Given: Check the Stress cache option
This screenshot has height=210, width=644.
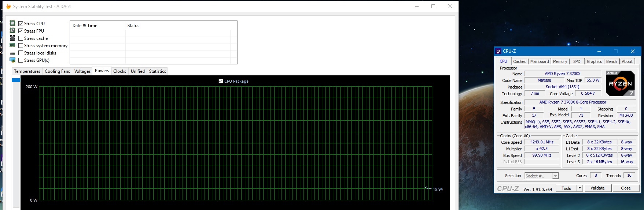Looking at the screenshot, I should click(x=21, y=38).
